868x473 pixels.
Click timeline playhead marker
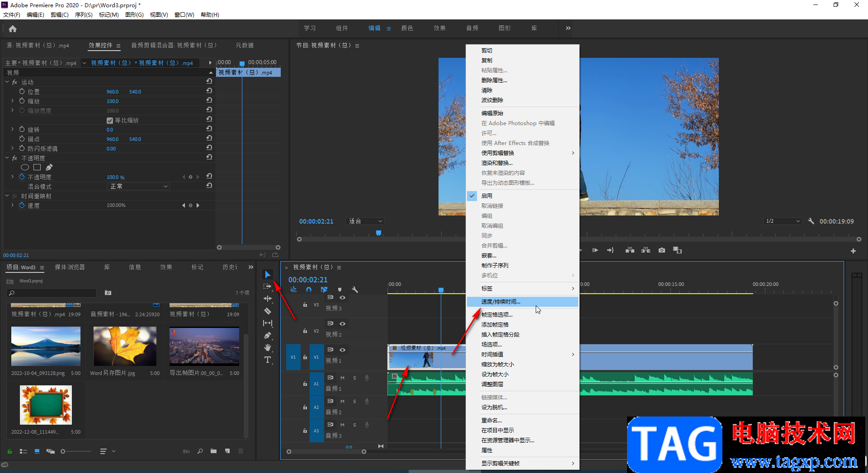[441, 290]
